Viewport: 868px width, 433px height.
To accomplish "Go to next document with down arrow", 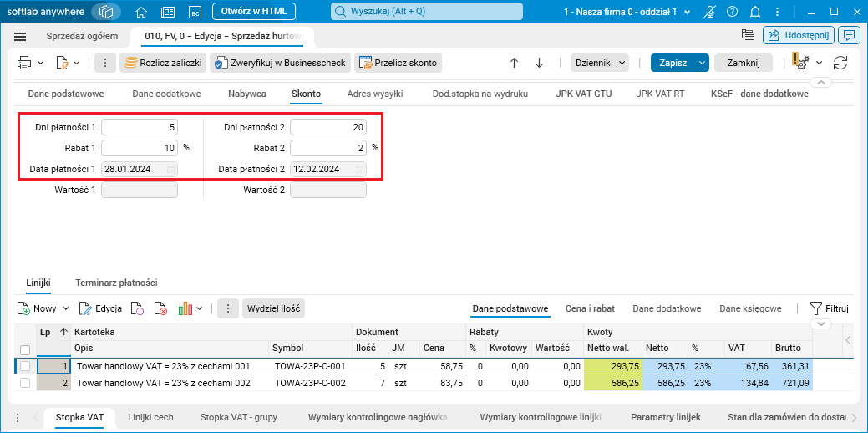I will pos(539,64).
